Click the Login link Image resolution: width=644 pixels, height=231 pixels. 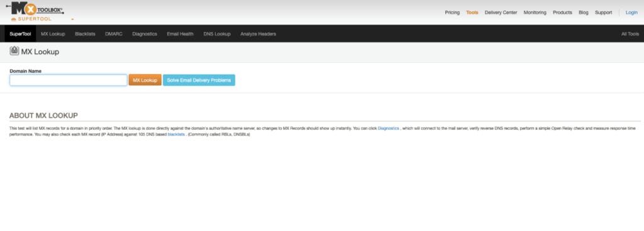click(x=631, y=13)
